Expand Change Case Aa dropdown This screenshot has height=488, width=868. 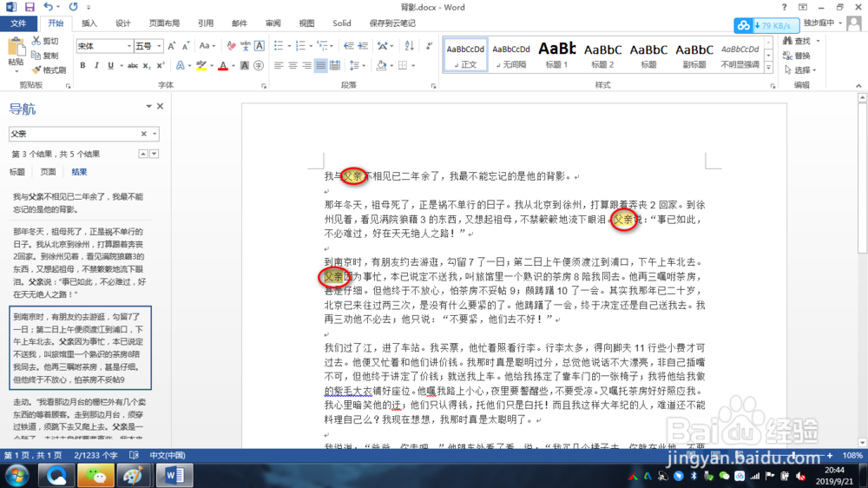(x=207, y=46)
